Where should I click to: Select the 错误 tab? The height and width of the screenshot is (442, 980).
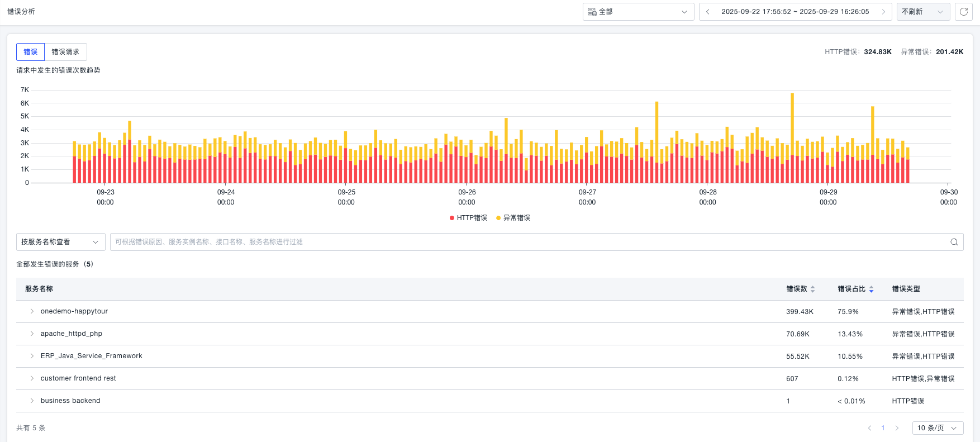31,52
